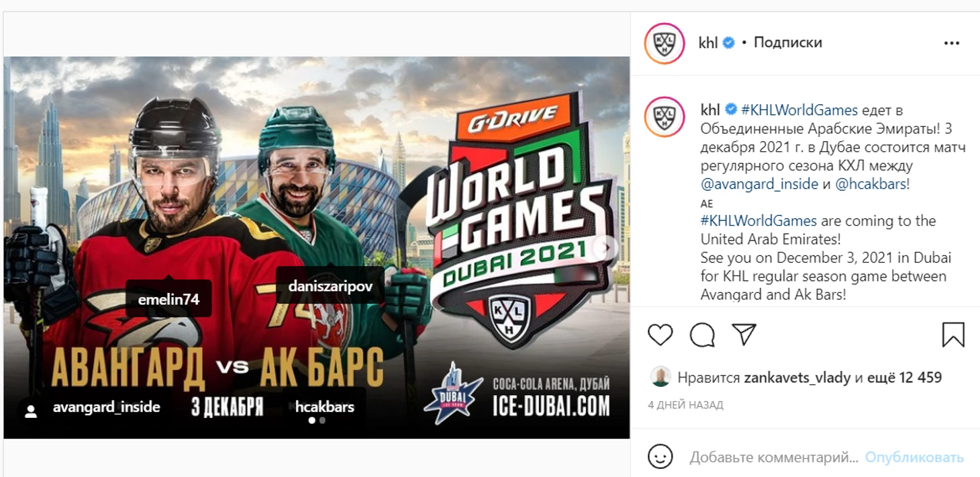The height and width of the screenshot is (477, 980).
Task: Save post with bookmark icon
Action: (953, 335)
